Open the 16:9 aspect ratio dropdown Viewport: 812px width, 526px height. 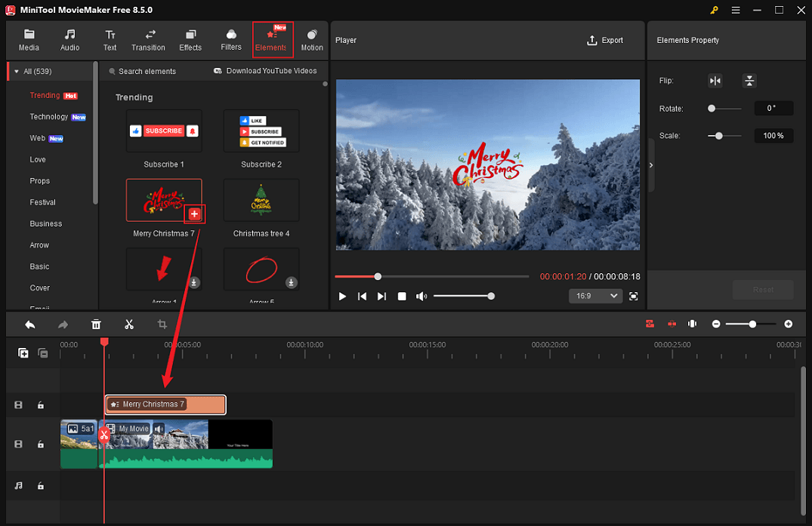pyautogui.click(x=595, y=296)
